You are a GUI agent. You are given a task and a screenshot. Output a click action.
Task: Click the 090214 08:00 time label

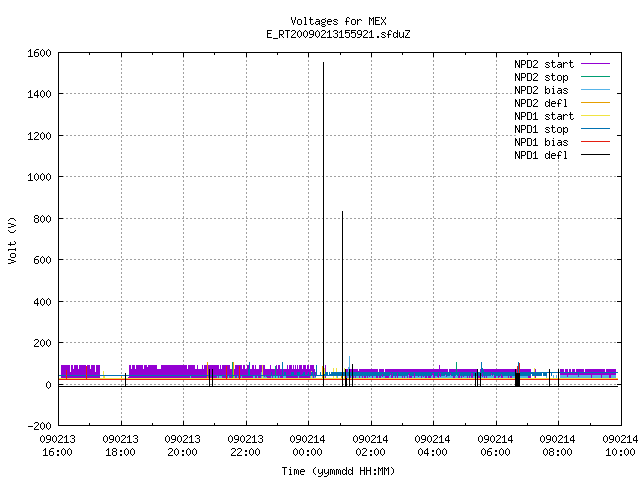click(x=557, y=446)
